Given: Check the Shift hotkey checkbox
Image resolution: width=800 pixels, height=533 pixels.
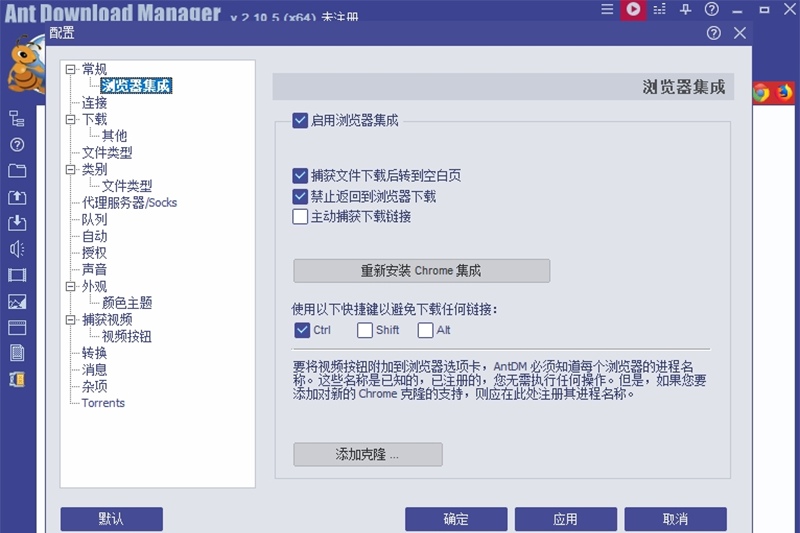Looking at the screenshot, I should (365, 330).
